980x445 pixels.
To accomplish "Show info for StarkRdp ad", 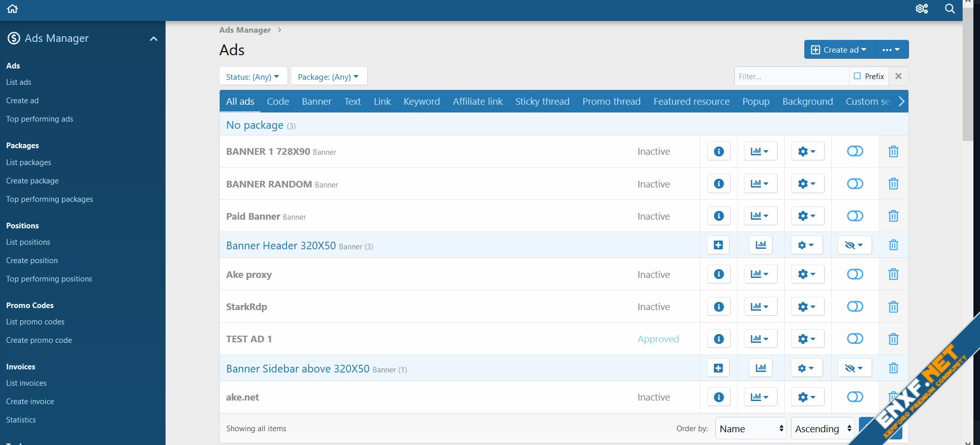I will [x=718, y=307].
